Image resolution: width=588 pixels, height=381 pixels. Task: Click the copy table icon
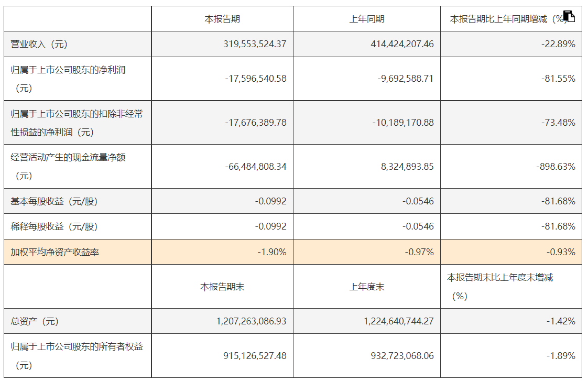(569, 16)
